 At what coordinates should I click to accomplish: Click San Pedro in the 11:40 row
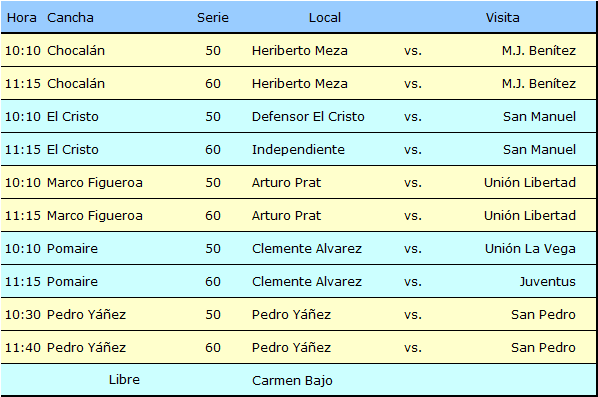tap(543, 347)
